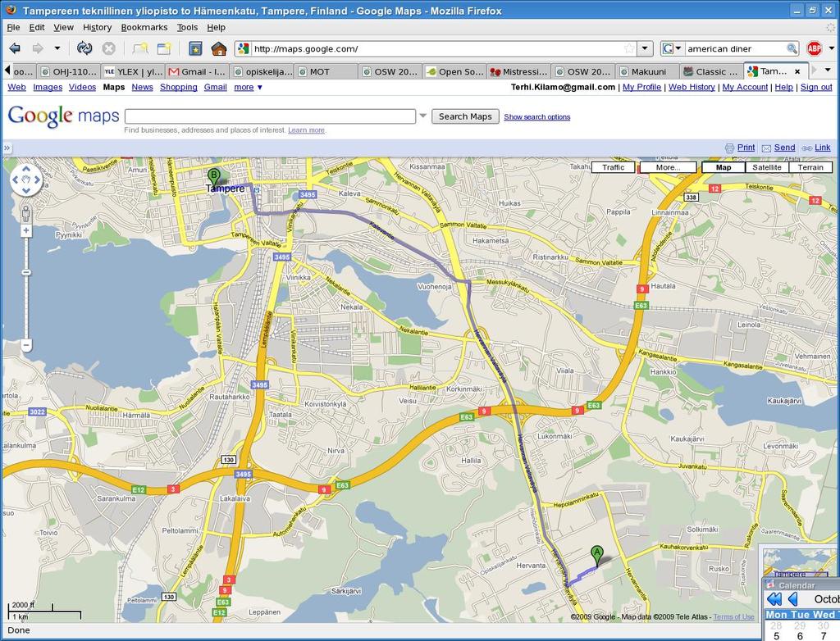Click the Terms of Use link
The height and width of the screenshot is (641, 840).
(733, 617)
